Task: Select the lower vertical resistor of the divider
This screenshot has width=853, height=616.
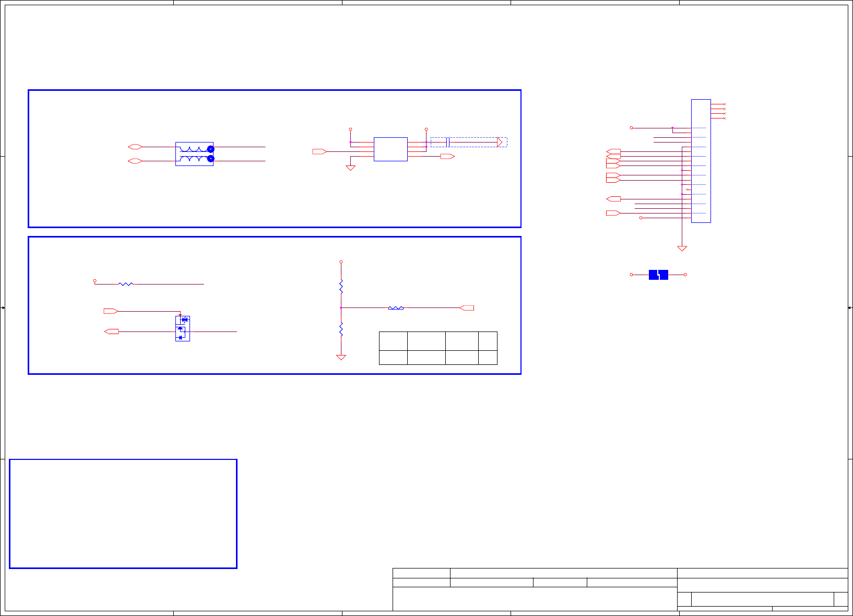Action: coord(341,329)
